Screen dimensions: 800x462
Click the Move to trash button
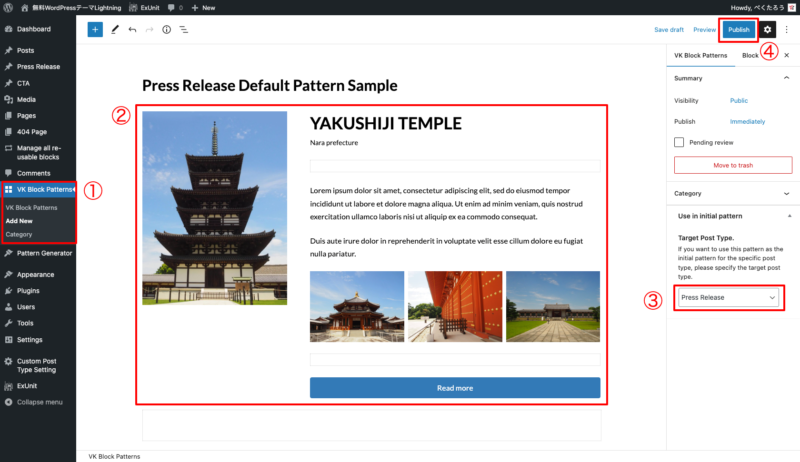(733, 165)
